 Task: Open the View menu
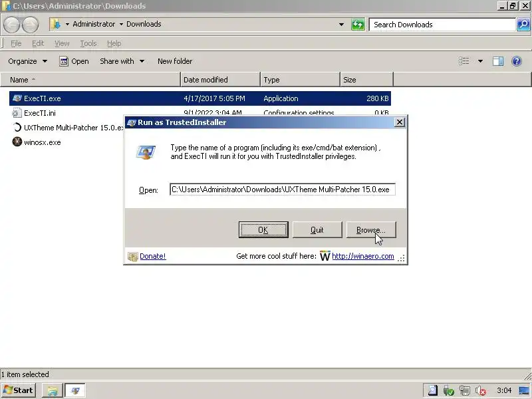pyautogui.click(x=62, y=43)
